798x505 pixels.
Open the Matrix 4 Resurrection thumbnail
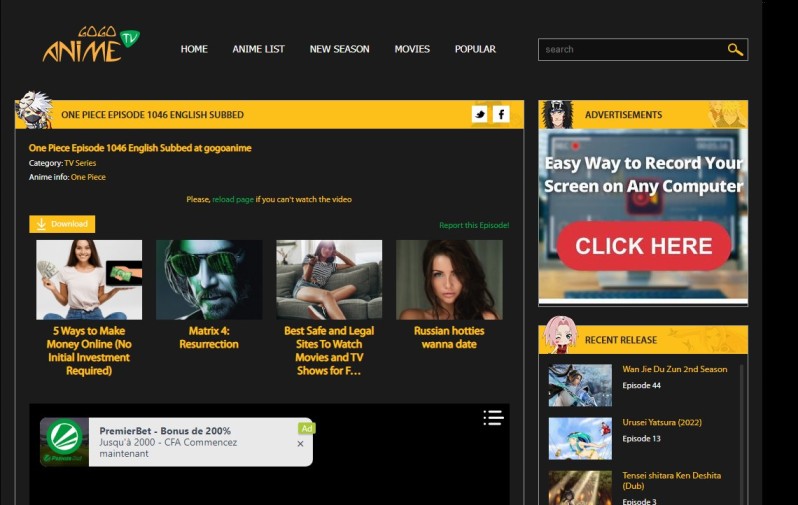pos(209,279)
